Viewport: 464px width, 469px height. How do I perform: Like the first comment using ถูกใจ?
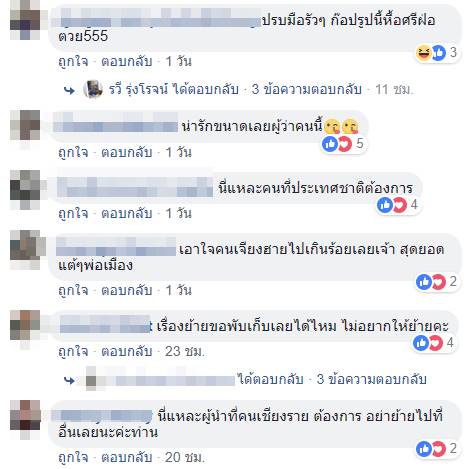pyautogui.click(x=73, y=62)
